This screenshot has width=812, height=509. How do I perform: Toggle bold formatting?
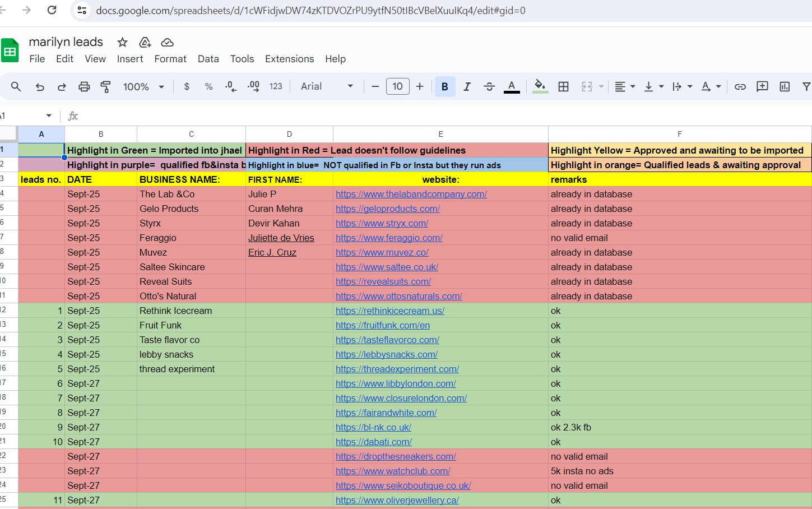[445, 86]
